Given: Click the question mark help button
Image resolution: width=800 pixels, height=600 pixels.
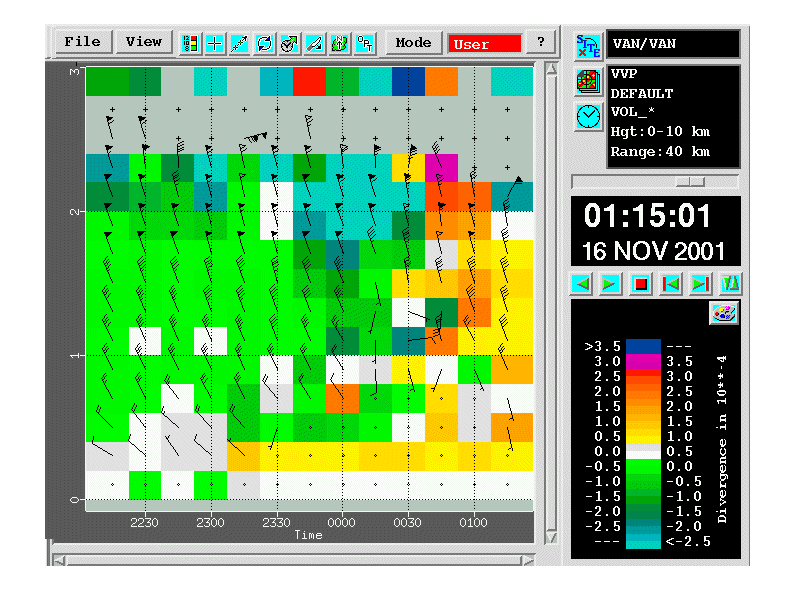Looking at the screenshot, I should 541,42.
